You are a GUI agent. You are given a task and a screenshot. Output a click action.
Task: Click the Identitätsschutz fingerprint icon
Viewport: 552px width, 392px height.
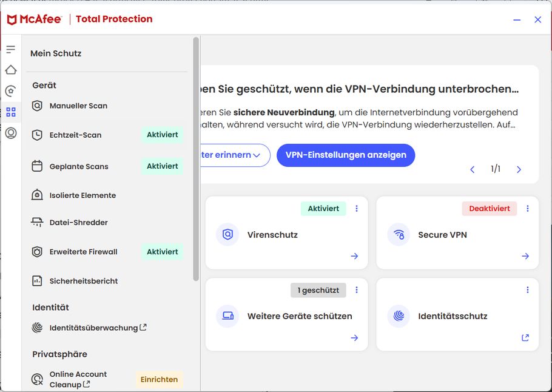tap(399, 316)
